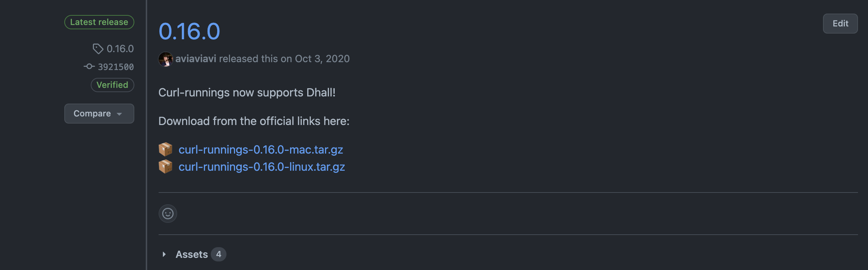Image resolution: width=868 pixels, height=270 pixels.
Task: Click the package emoji beside the mac tarball
Action: coord(165,149)
